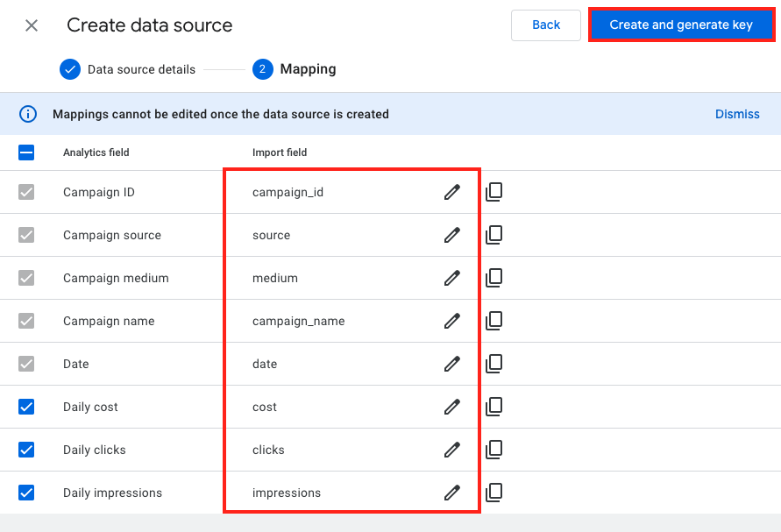
Task: Copy the Date row field
Action: click(x=493, y=364)
